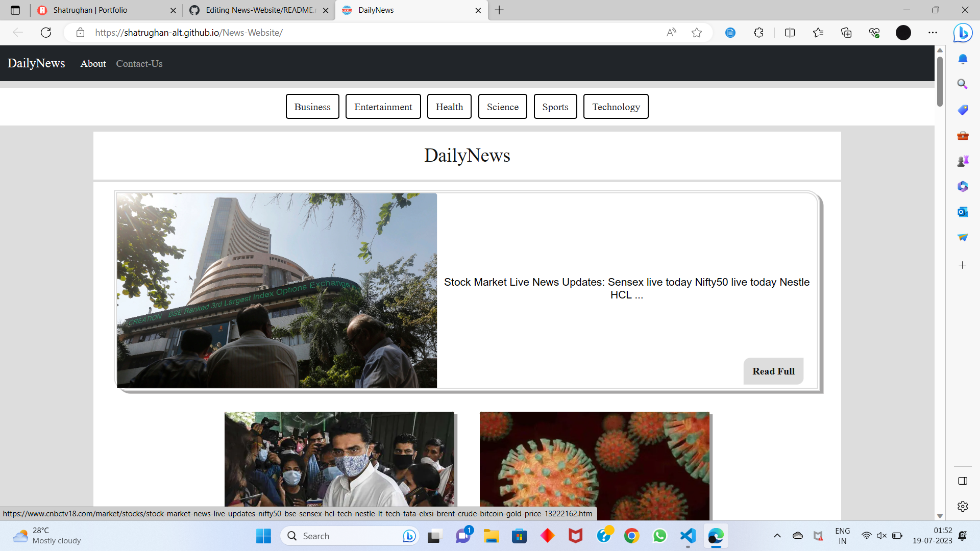Click inside the address bar
Image resolution: width=980 pixels, height=551 pixels.
point(357,32)
